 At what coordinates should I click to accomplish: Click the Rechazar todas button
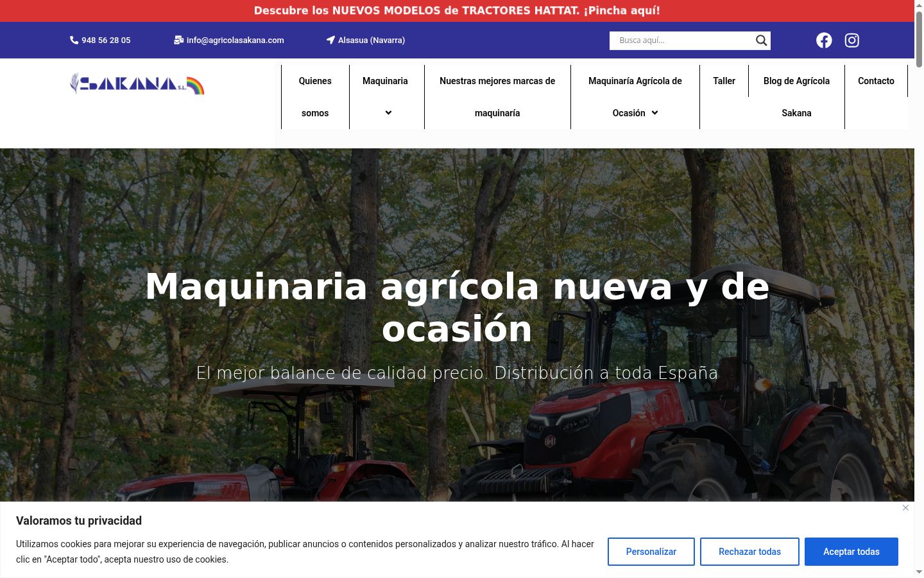pyautogui.click(x=749, y=552)
